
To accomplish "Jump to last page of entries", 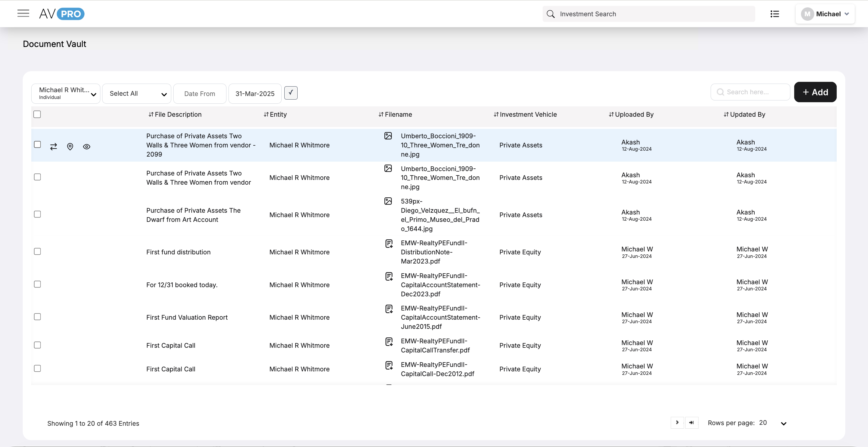I will [x=691, y=422].
